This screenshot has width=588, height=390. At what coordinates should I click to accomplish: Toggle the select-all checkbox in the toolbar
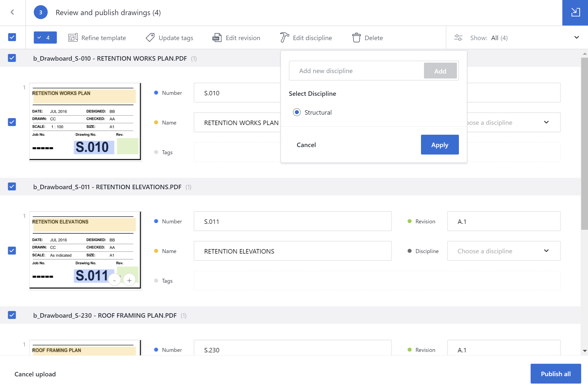(12, 37)
